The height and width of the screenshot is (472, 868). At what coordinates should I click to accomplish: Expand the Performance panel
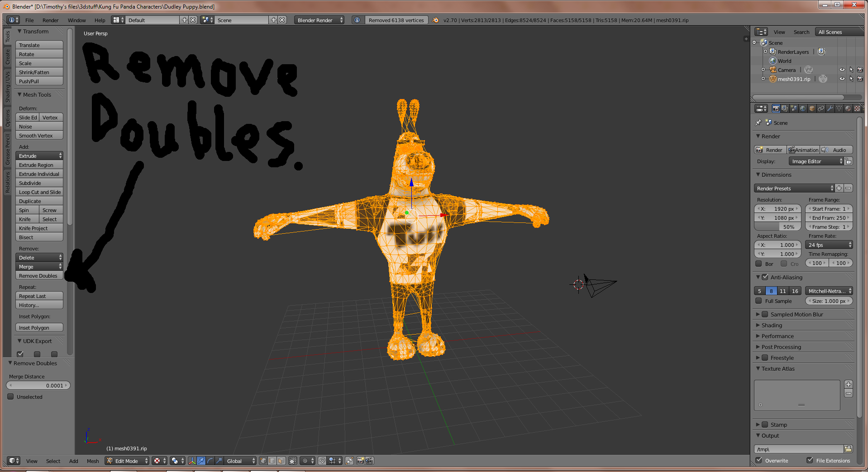[777, 336]
